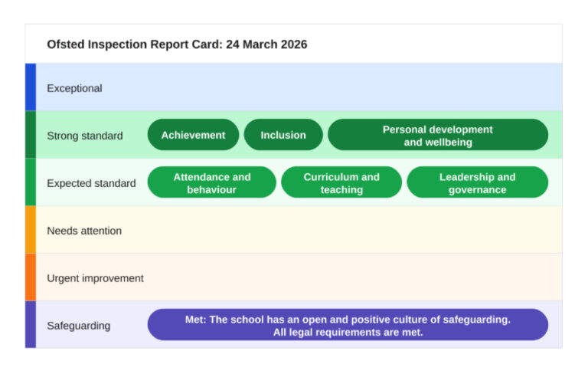Click Attendance and behaviour pill
Screen dimensions: 588x374
pyautogui.click(x=212, y=182)
